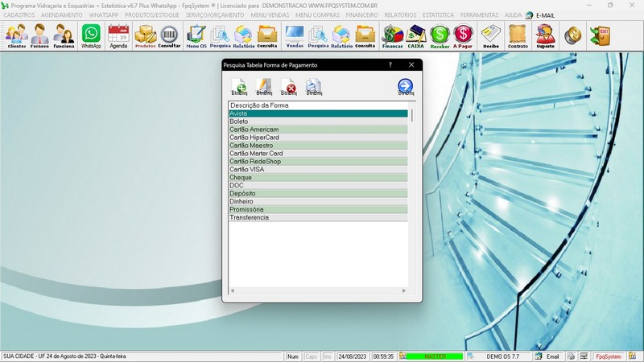Click the printer icon in status bar

pyautogui.click(x=571, y=356)
